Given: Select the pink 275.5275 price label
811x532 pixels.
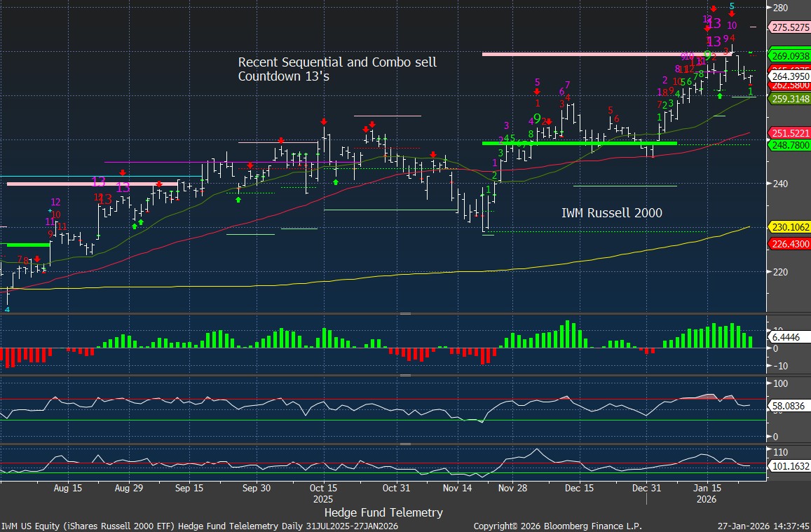Looking at the screenshot, I should (790, 27).
